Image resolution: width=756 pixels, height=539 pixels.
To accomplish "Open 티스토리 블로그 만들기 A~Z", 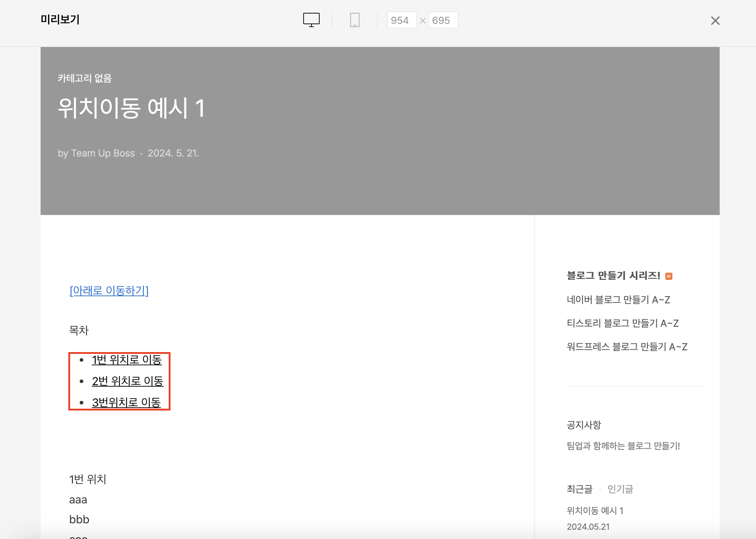I will click(x=623, y=323).
